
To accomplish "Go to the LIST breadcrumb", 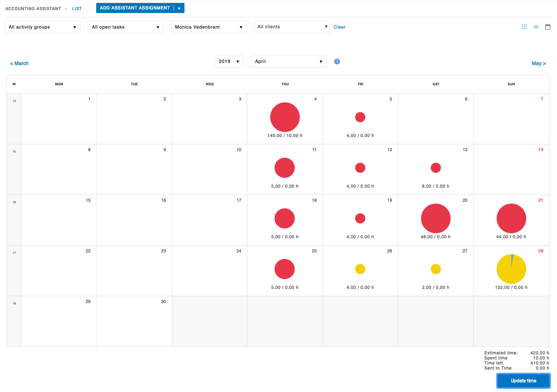I will tap(77, 8).
